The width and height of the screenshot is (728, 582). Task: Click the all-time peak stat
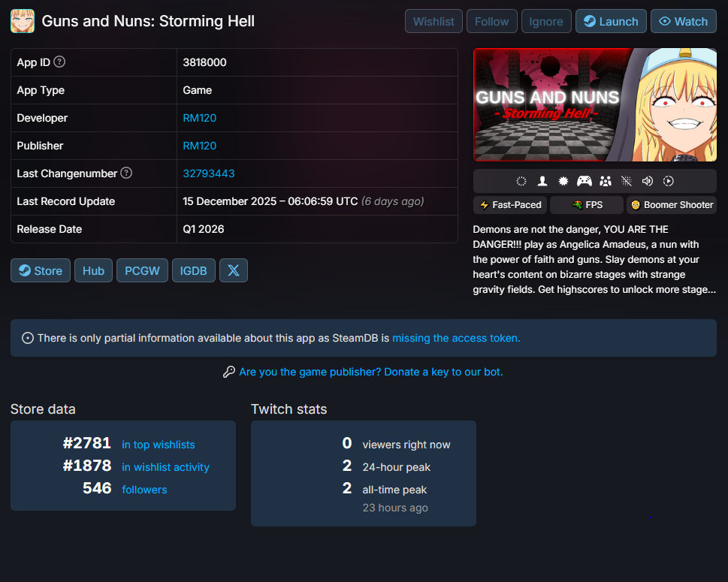point(394,490)
